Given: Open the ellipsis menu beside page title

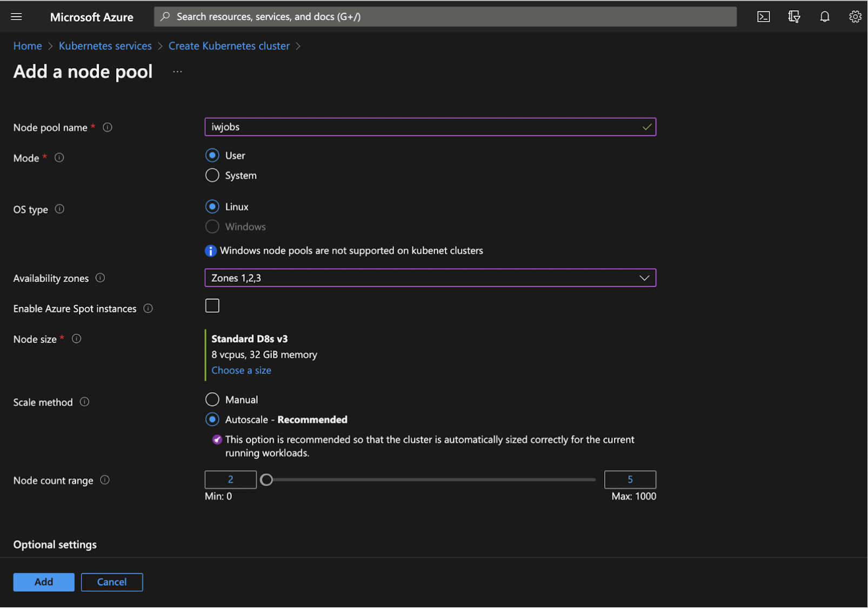Looking at the screenshot, I should coord(177,72).
